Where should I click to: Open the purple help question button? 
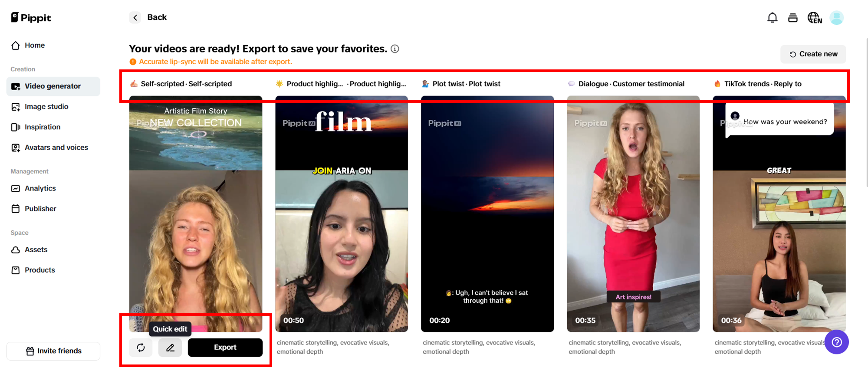836,342
